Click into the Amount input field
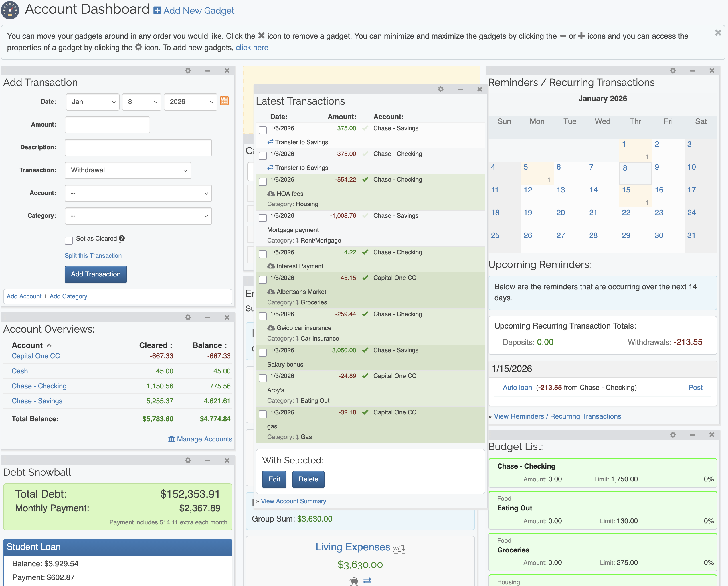 (107, 125)
